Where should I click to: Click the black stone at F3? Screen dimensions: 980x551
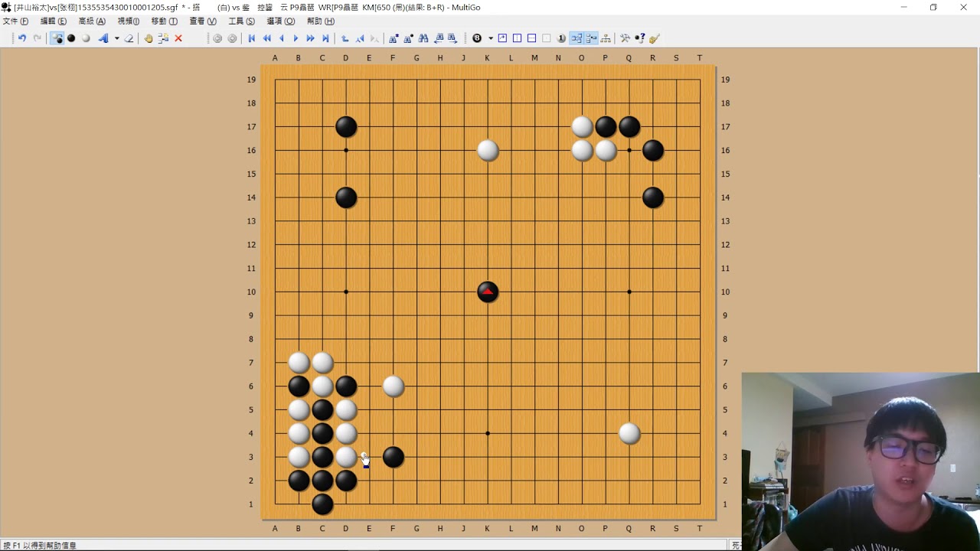pos(394,457)
